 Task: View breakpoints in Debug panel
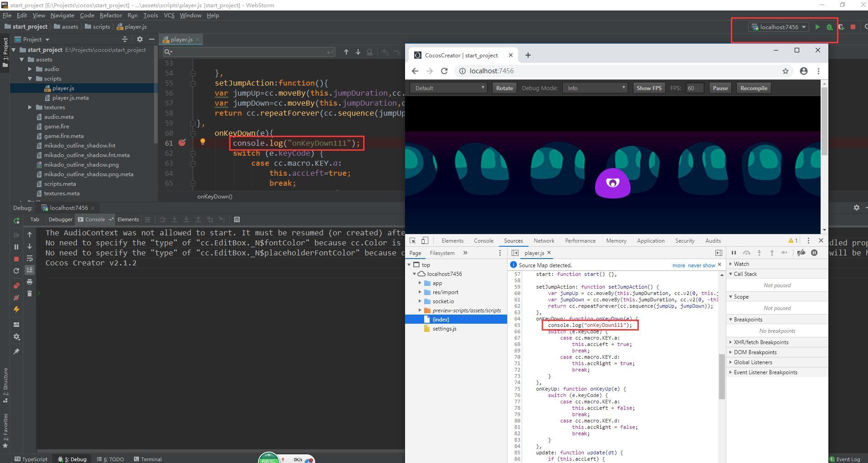(x=16, y=285)
